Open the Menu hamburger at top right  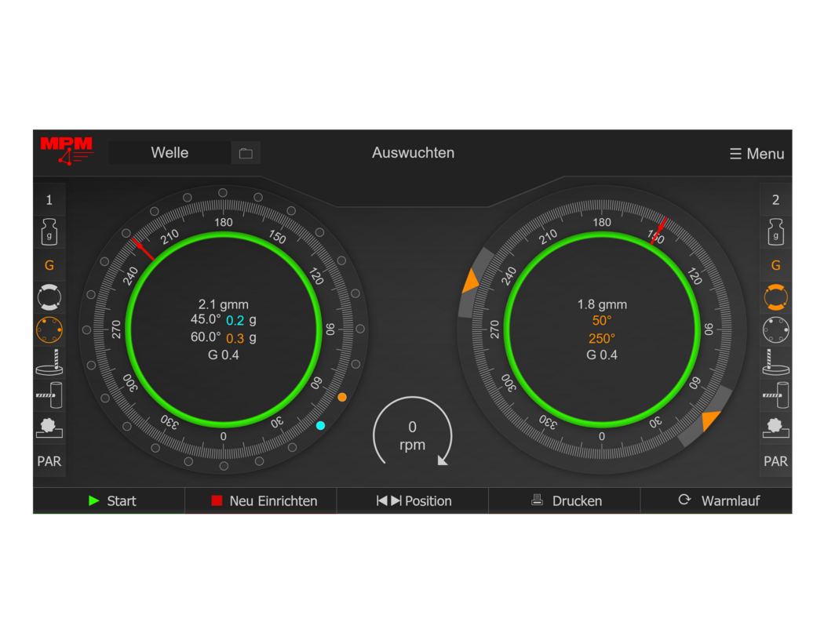pyautogui.click(x=757, y=154)
